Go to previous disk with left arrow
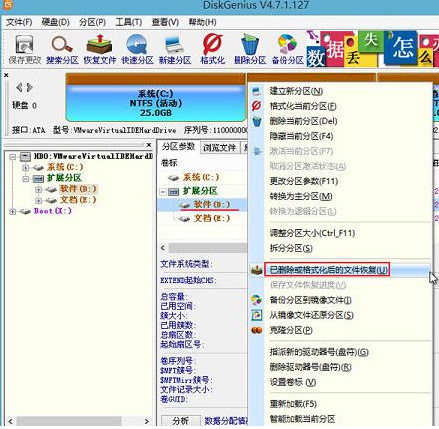 [x=19, y=88]
